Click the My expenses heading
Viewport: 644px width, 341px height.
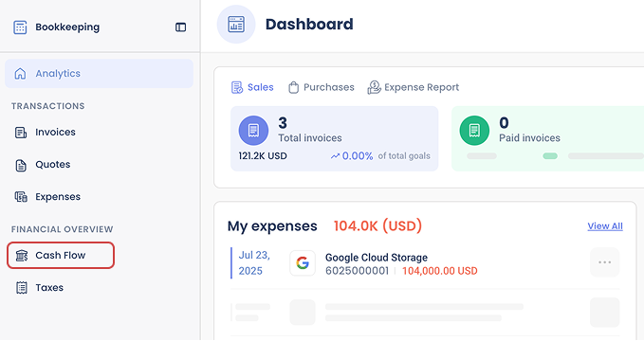(272, 226)
